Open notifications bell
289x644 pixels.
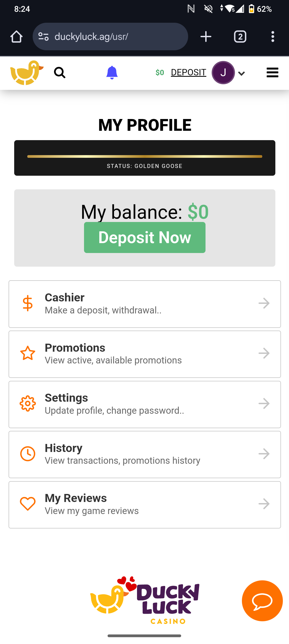tap(112, 72)
